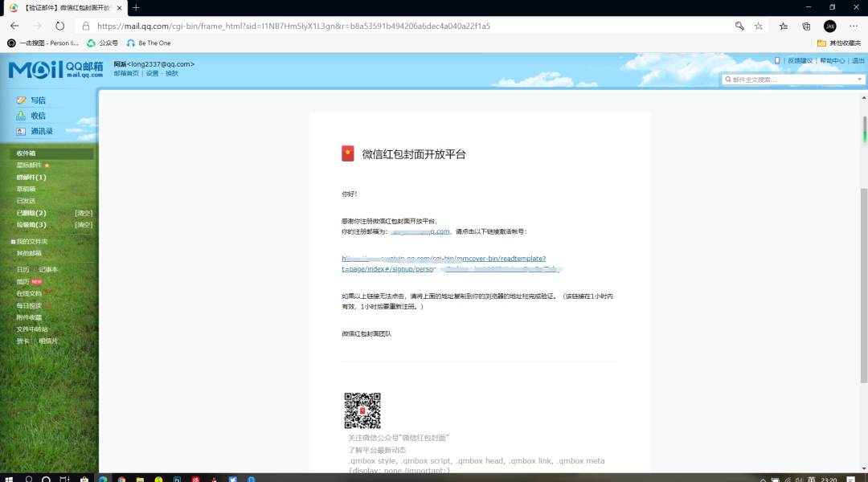Click the mobile phone icon near 反馈建议
The image size is (868, 482).
click(777, 60)
